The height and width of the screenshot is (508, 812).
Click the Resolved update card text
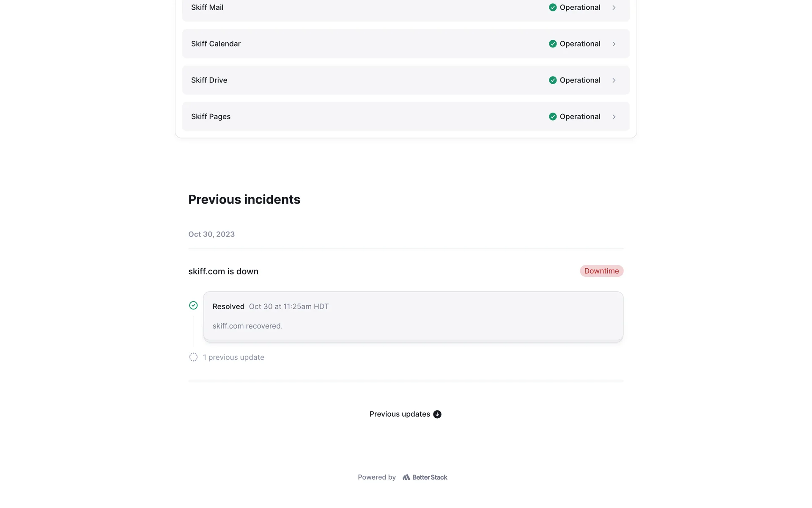click(x=247, y=326)
